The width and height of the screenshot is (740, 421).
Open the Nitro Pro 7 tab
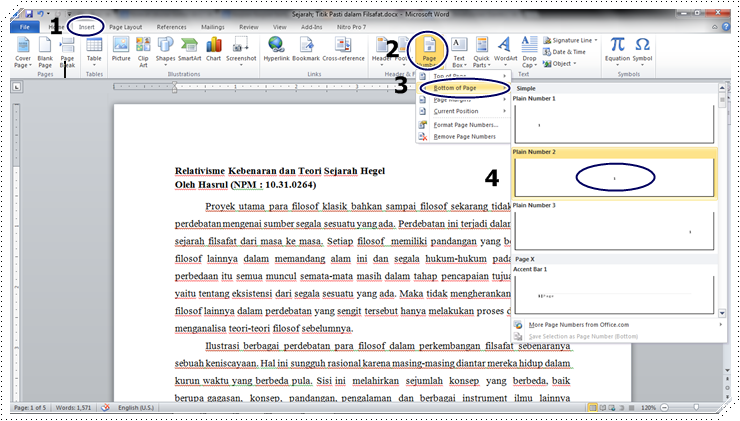pos(351,27)
